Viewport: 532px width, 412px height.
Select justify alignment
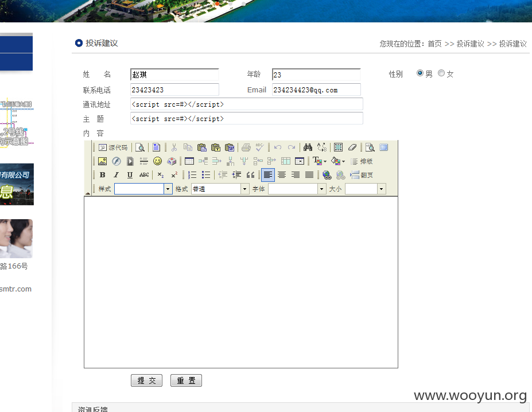(x=309, y=175)
